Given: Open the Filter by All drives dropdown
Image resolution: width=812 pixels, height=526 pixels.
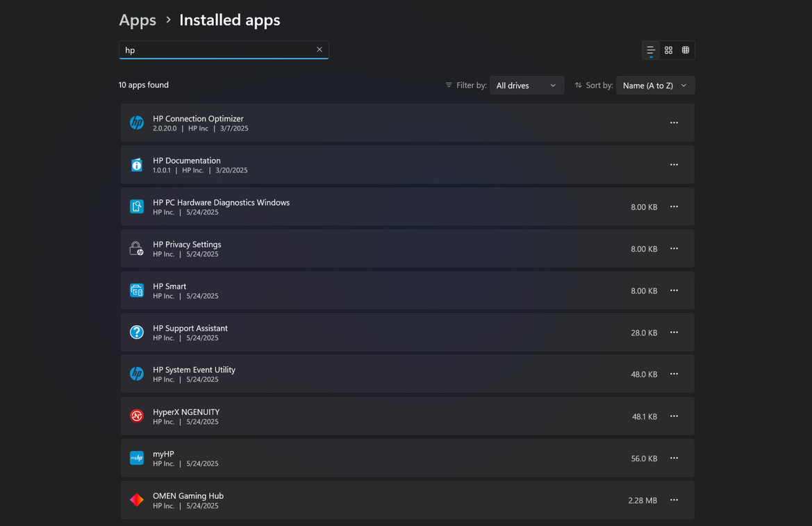Looking at the screenshot, I should (x=527, y=85).
